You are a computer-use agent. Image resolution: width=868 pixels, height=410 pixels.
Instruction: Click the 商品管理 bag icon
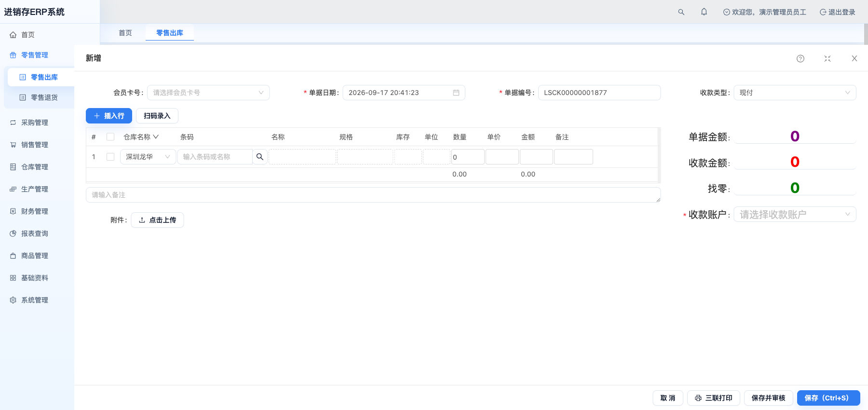point(13,256)
